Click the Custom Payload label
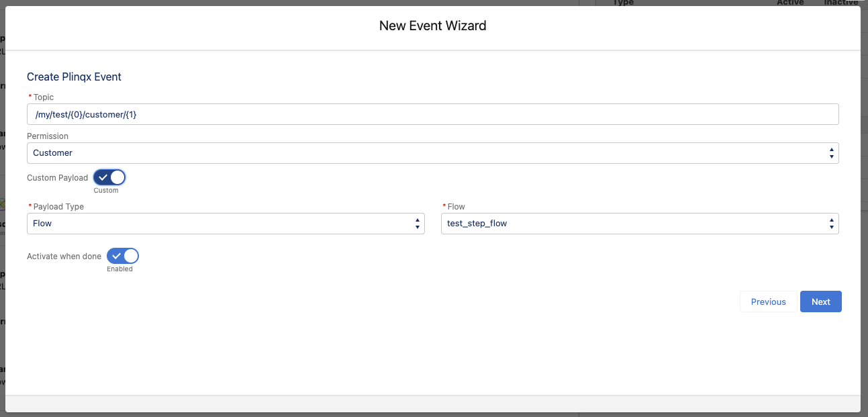The height and width of the screenshot is (417, 868). coord(57,178)
